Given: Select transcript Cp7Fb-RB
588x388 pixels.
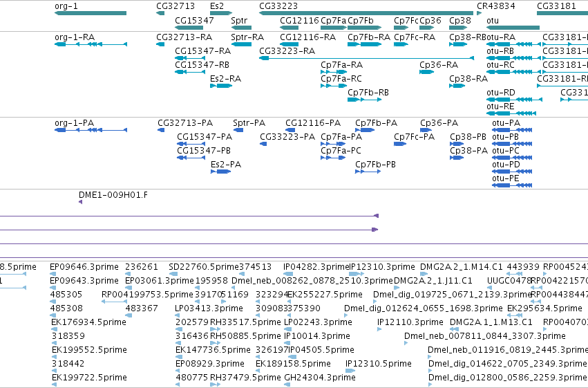Looking at the screenshot, I should click(x=365, y=100).
